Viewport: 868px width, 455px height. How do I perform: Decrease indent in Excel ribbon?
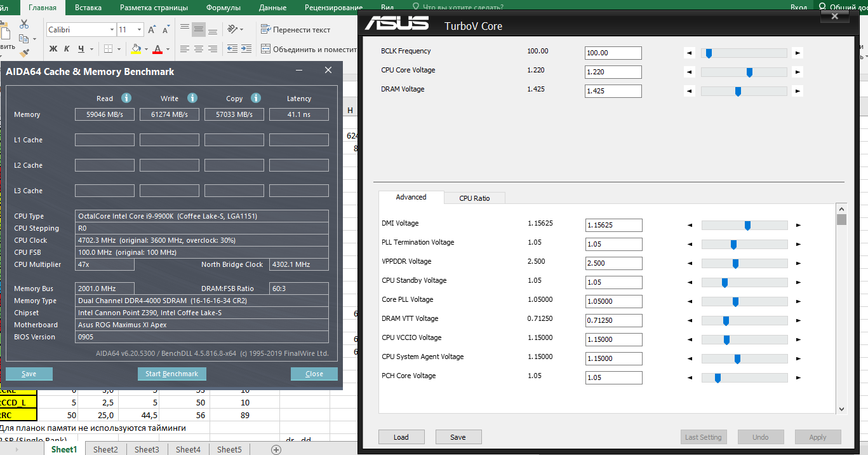point(232,49)
